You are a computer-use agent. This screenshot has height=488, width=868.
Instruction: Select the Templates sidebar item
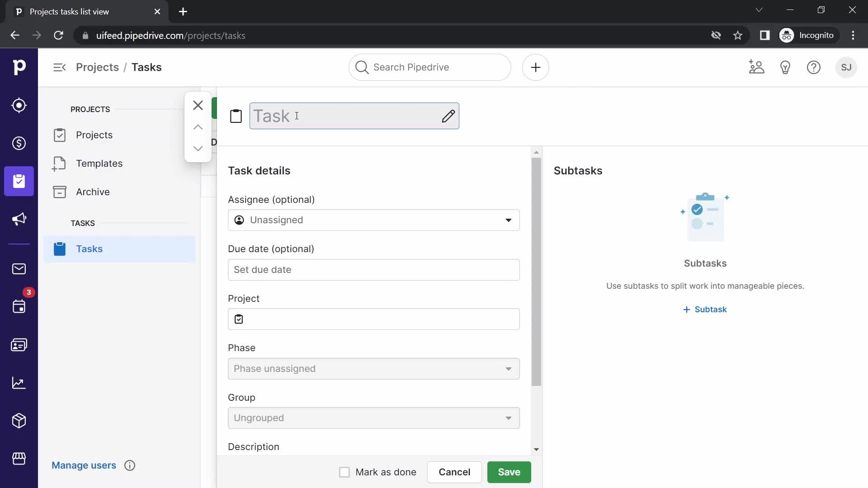(99, 163)
